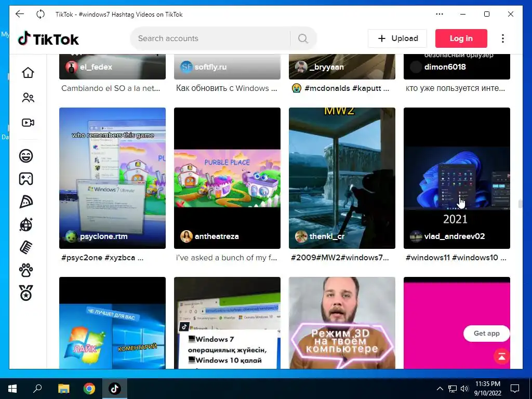Open the notification center icon
This screenshot has width=532, height=399.
click(515, 389)
